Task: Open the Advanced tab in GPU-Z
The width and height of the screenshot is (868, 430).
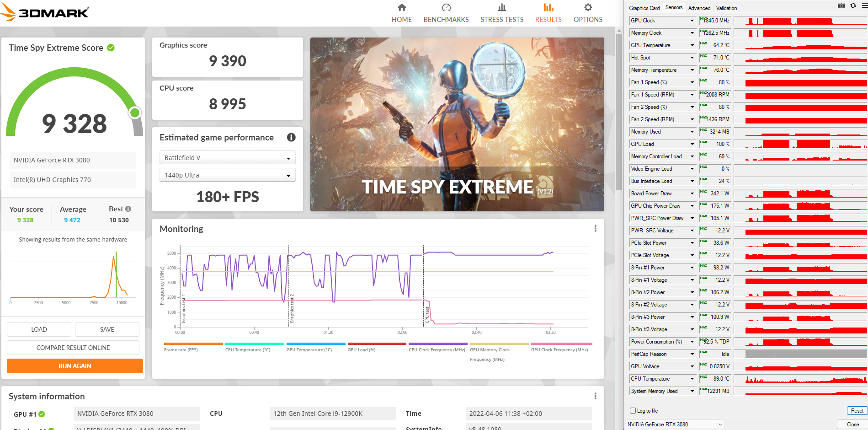Action: (699, 8)
